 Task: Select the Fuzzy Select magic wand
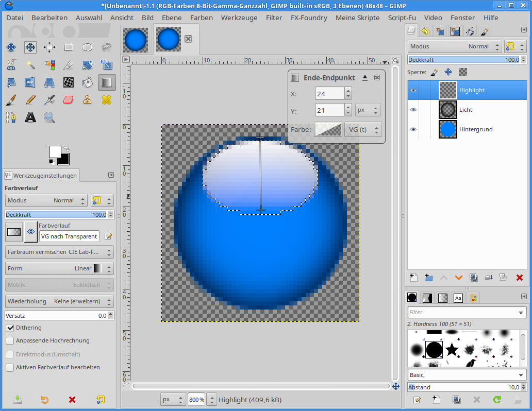[30, 65]
